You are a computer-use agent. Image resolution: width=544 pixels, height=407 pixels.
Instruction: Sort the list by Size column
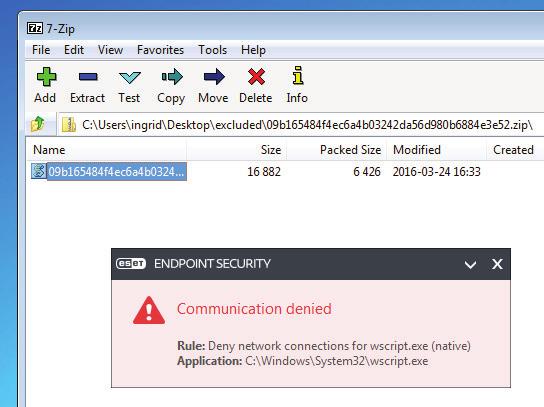point(237,150)
